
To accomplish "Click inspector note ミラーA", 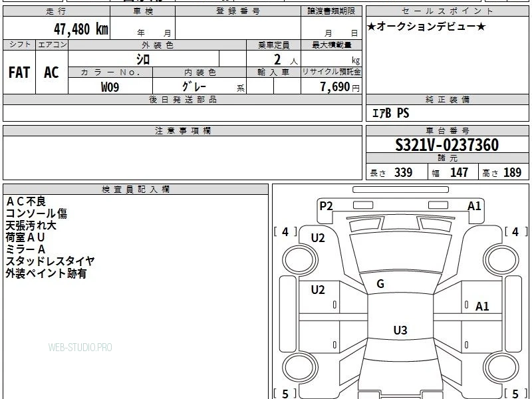I will (25, 249).
